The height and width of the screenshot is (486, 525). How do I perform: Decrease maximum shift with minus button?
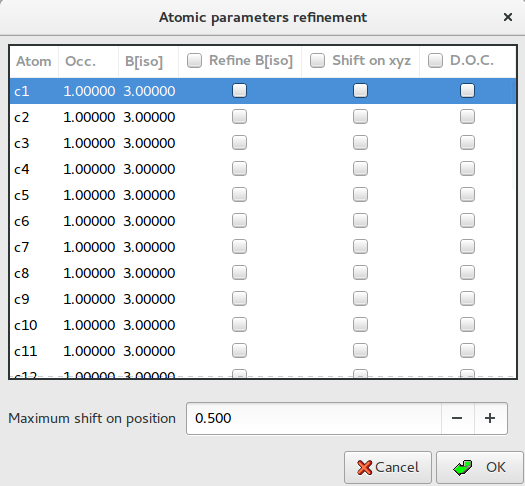click(457, 418)
